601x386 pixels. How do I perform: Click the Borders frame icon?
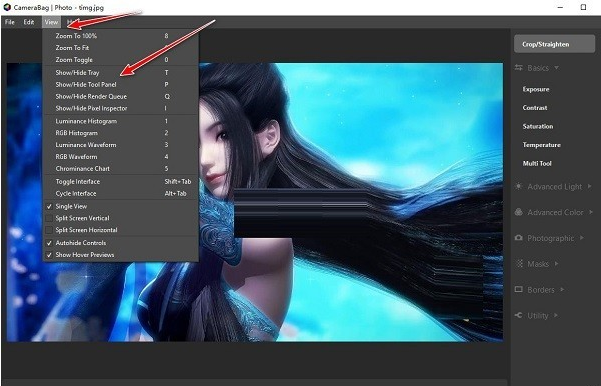519,289
